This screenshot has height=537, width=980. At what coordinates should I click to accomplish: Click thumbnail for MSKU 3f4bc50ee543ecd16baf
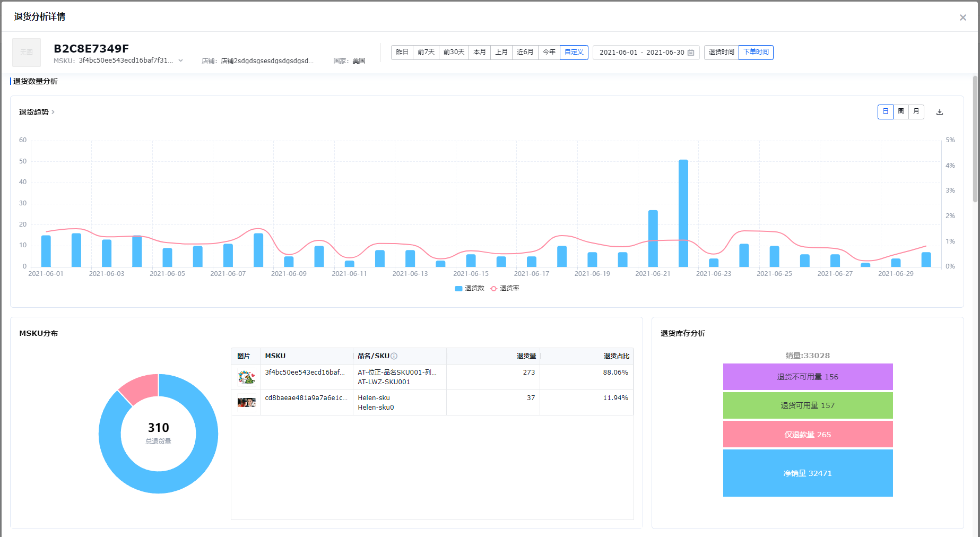246,377
